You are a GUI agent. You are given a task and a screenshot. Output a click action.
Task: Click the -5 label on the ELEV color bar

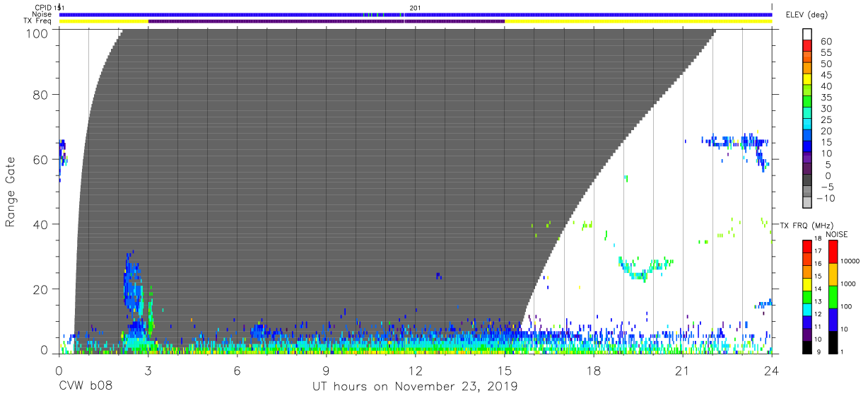[x=826, y=187]
